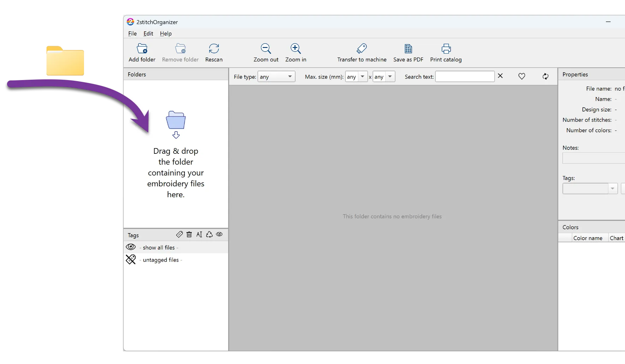
Task: Toggle the eye icon in the Tags header
Action: [219, 234]
